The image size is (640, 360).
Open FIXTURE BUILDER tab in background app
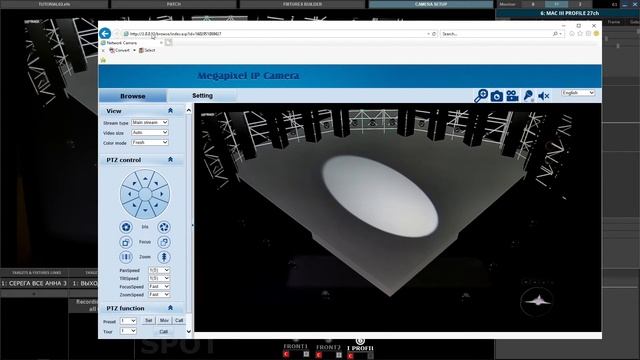pyautogui.click(x=302, y=4)
